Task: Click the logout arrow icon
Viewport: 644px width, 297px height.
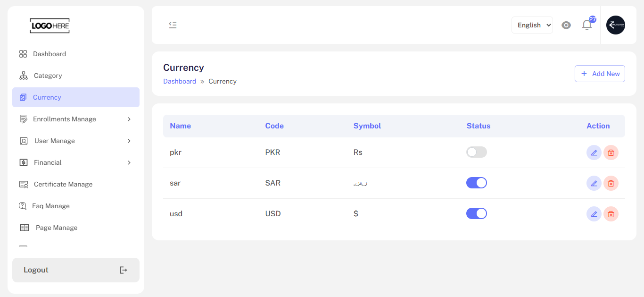Action: [124, 270]
